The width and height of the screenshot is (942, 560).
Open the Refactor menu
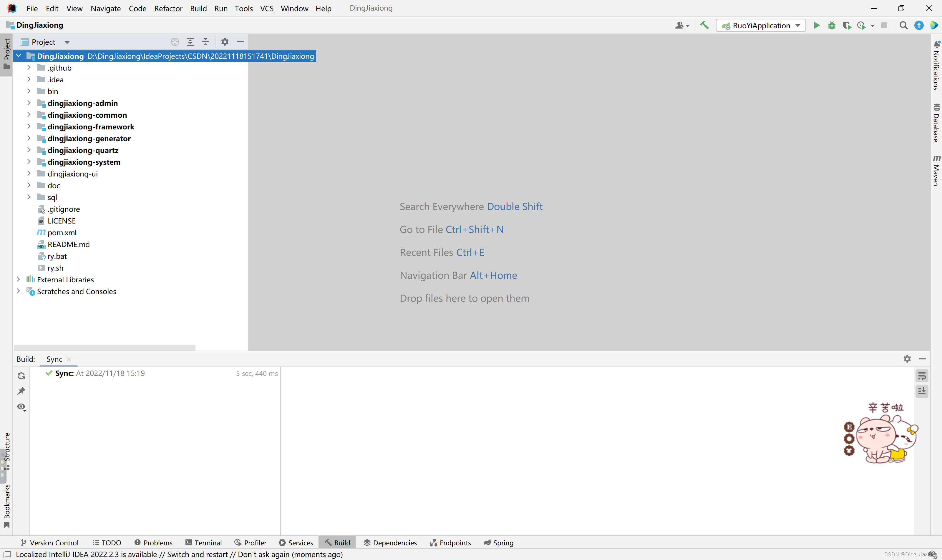click(x=168, y=8)
